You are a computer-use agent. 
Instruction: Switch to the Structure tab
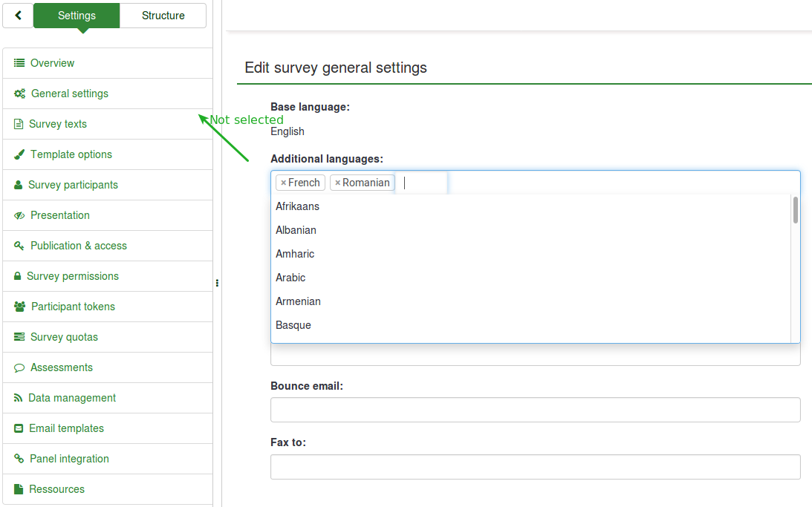(163, 16)
